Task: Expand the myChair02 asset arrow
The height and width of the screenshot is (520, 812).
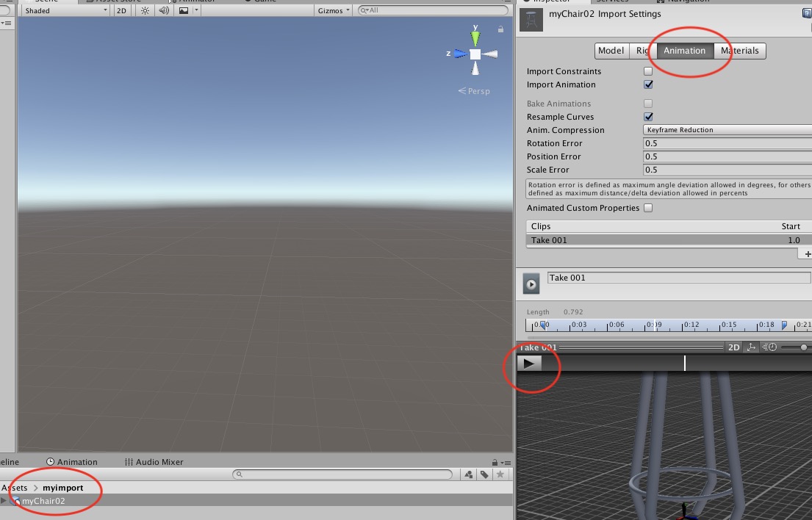Action: pyautogui.click(x=4, y=501)
